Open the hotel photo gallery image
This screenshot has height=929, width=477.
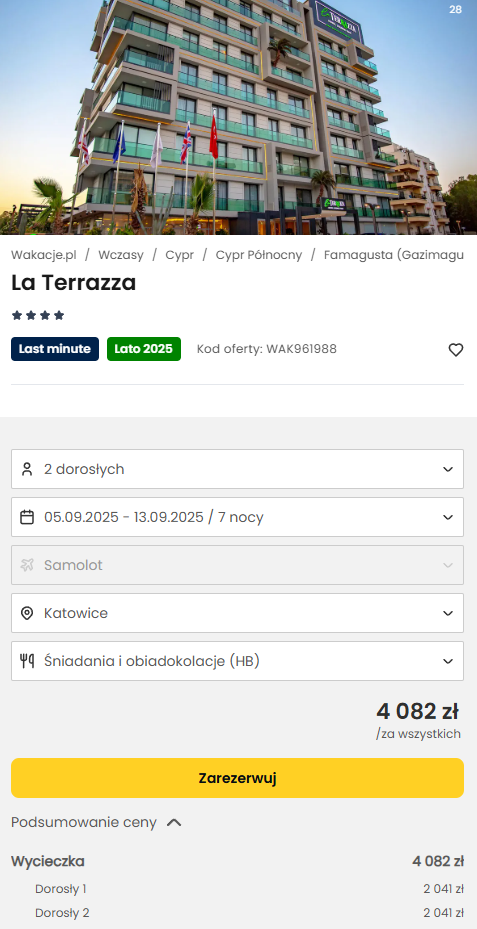coord(238,117)
